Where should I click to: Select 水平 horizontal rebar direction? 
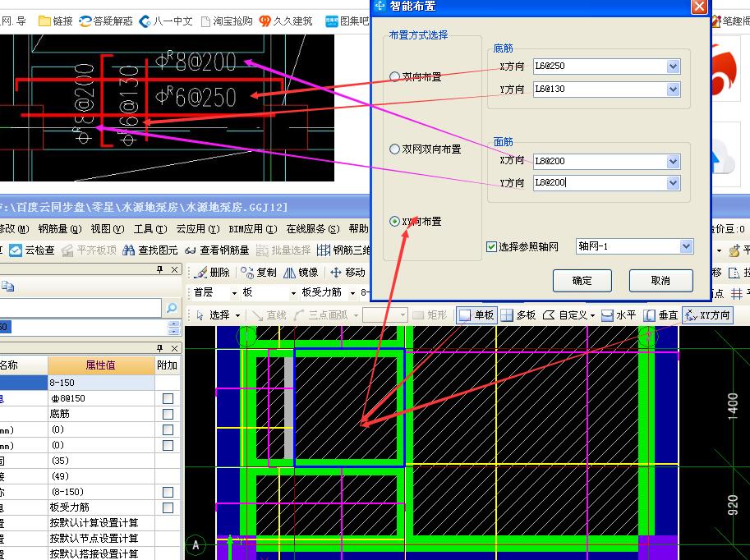coord(619,315)
